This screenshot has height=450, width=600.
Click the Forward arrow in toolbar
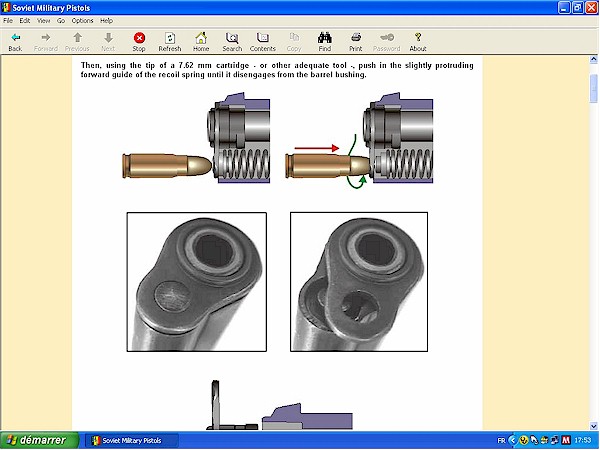click(x=46, y=42)
